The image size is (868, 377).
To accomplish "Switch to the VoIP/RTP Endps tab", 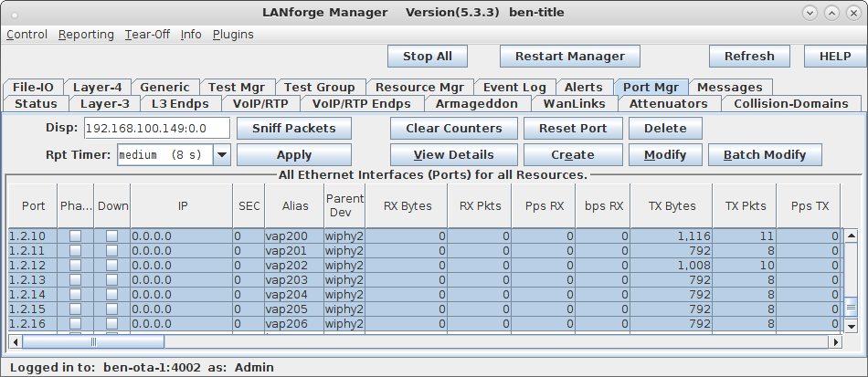I will [x=362, y=103].
